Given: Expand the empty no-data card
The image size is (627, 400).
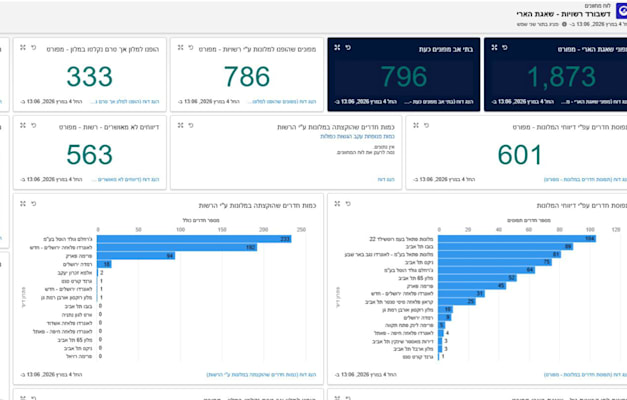Looking at the screenshot, I should click(x=180, y=126).
